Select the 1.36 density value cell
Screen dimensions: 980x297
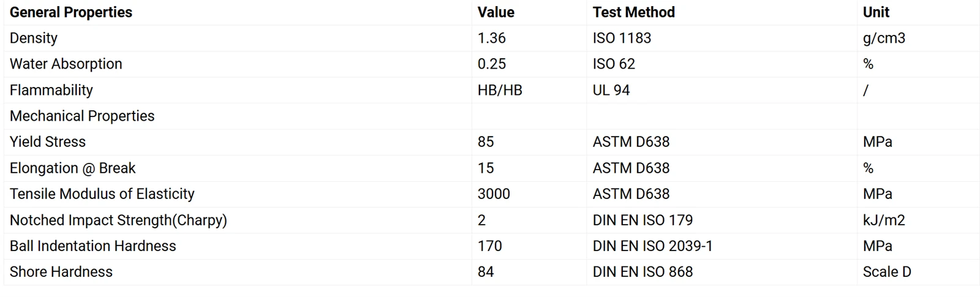click(x=492, y=38)
